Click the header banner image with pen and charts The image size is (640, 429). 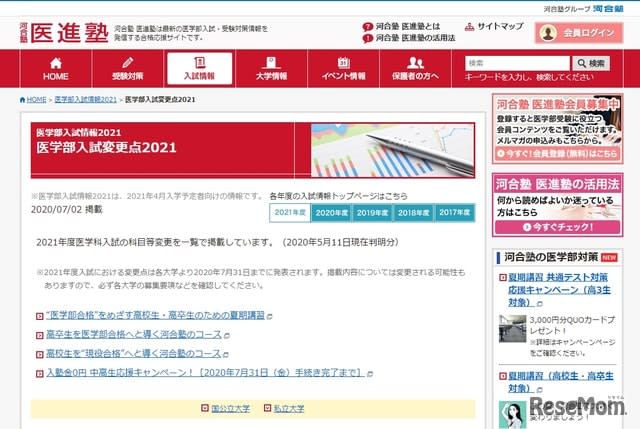(x=392, y=151)
